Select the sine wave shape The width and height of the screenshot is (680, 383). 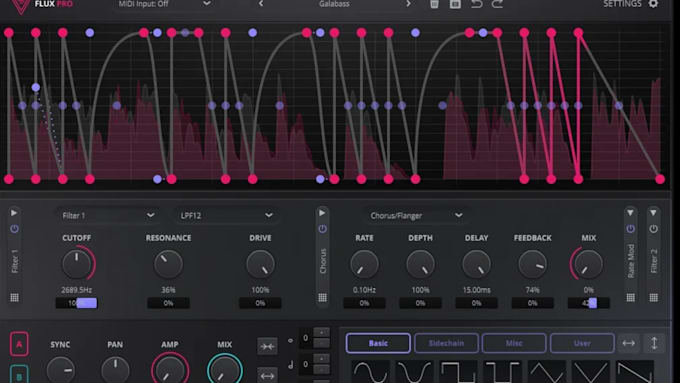pyautogui.click(x=370, y=372)
